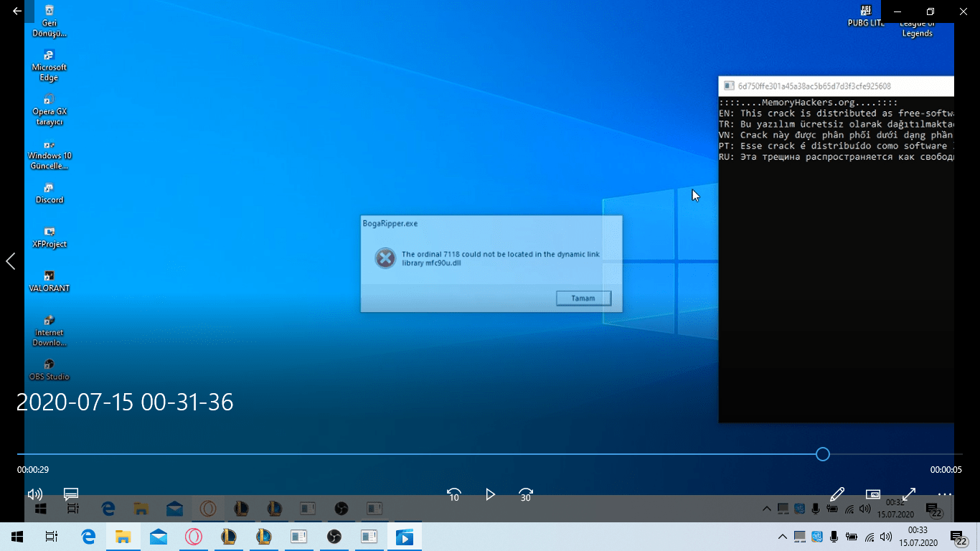Toggle full screen with the diagonal arrows
Viewport: 980px width, 551px height.
point(909,494)
